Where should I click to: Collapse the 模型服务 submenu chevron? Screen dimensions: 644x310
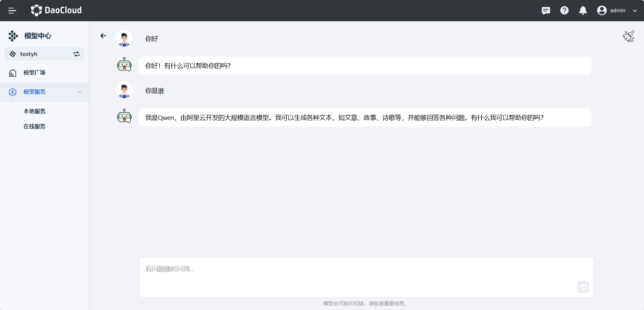pyautogui.click(x=80, y=92)
